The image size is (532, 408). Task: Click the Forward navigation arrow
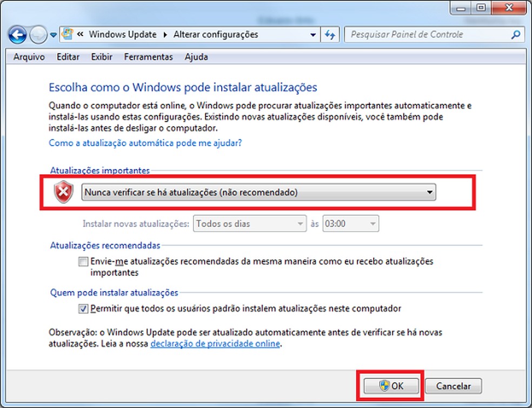coord(38,35)
